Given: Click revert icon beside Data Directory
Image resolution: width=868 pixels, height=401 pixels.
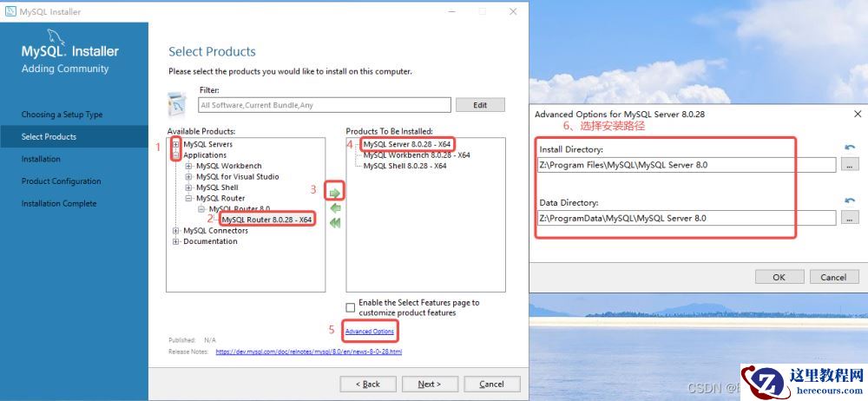Looking at the screenshot, I should point(850,200).
